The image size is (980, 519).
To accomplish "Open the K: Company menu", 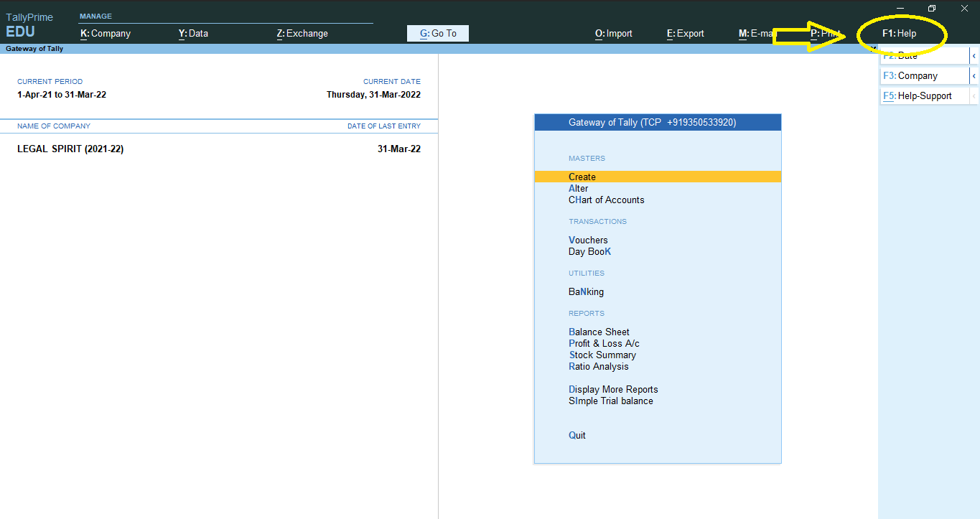I will pos(106,34).
